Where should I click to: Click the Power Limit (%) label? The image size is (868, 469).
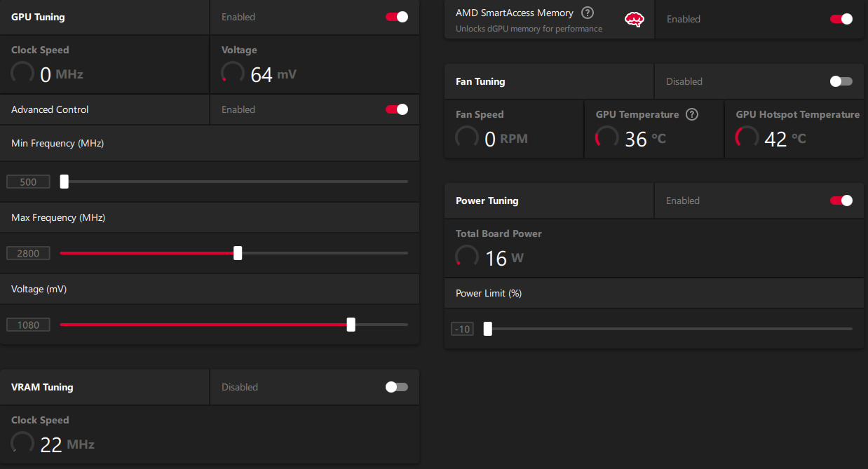[x=489, y=293]
